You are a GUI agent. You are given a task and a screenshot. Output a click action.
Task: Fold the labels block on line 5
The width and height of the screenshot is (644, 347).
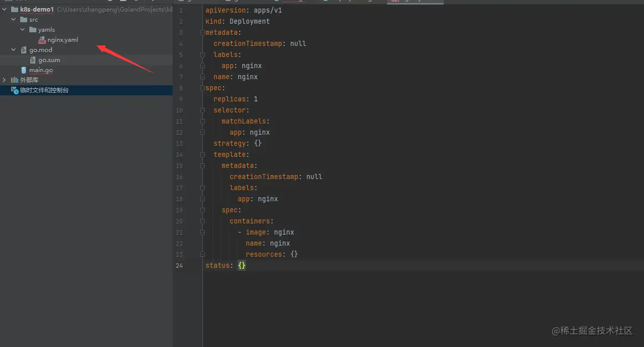tap(202, 55)
